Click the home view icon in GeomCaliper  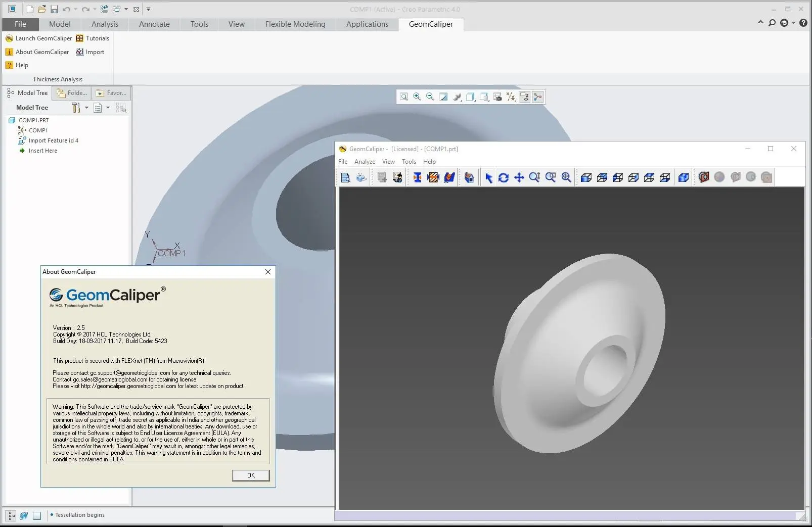(x=469, y=177)
